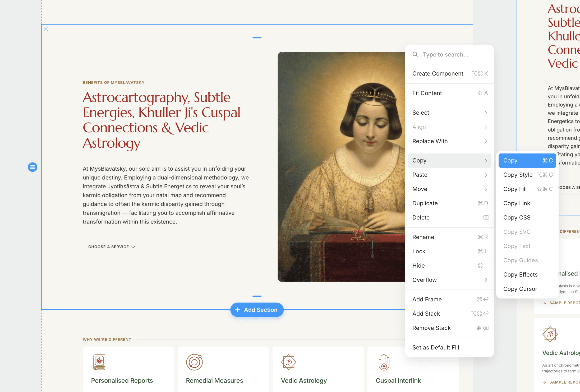This screenshot has width=580, height=392.
Task: Select Hide in the context menu
Action: click(x=449, y=266)
